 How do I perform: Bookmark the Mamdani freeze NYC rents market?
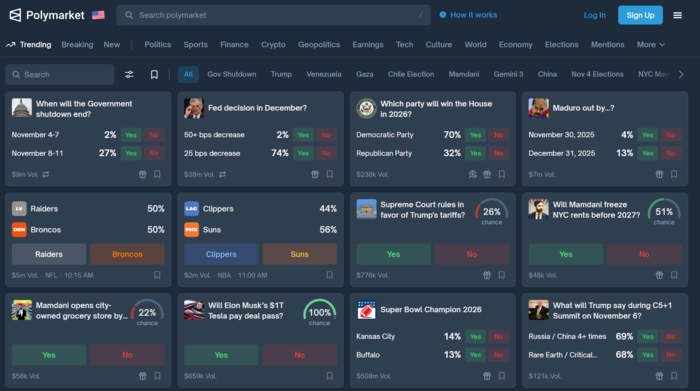point(674,275)
